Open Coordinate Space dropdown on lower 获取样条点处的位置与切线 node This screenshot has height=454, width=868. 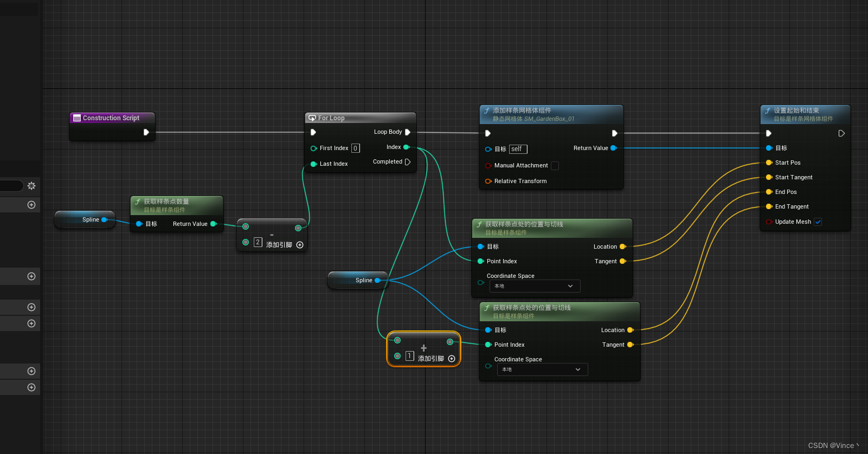[x=542, y=369]
